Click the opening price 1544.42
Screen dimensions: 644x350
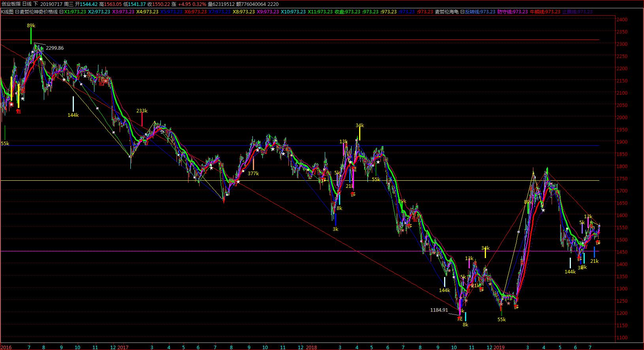coord(89,4)
